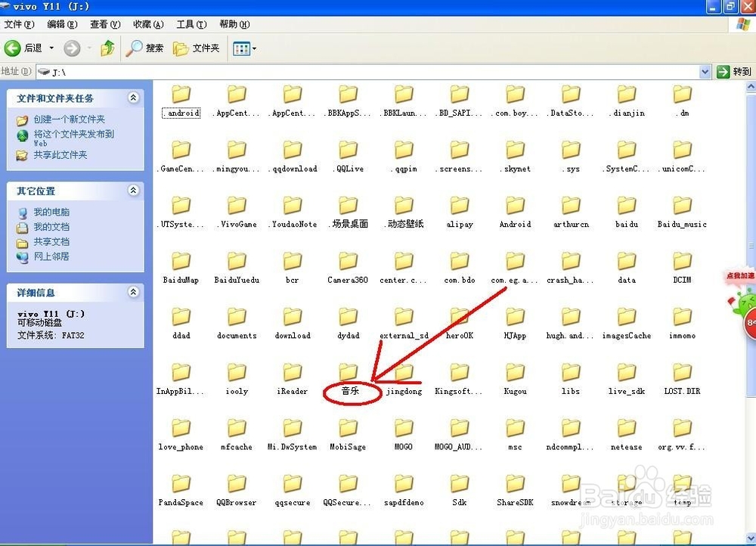Select the external_sd folder
The image size is (756, 546).
(404, 324)
